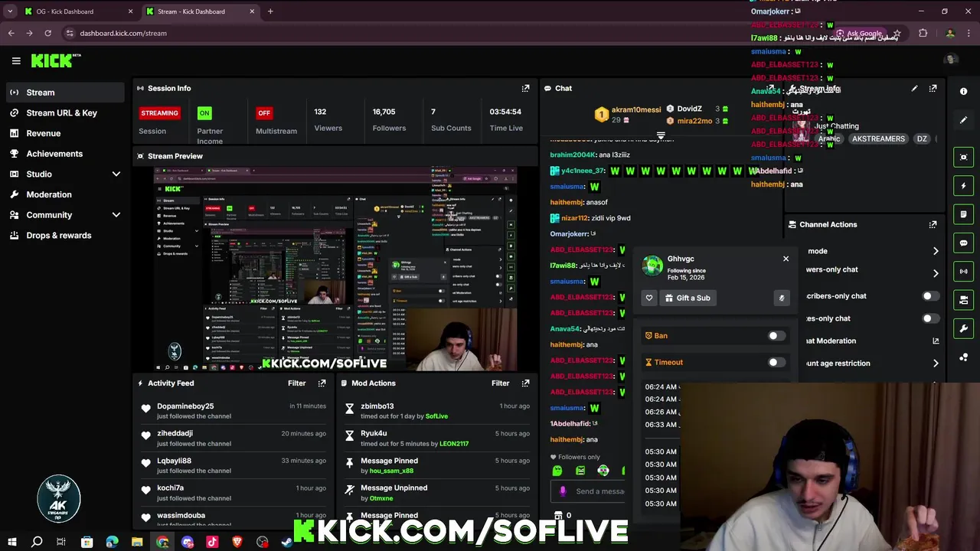Toggle Multistream OFF indicator
The width and height of the screenshot is (980, 551).
(x=264, y=112)
